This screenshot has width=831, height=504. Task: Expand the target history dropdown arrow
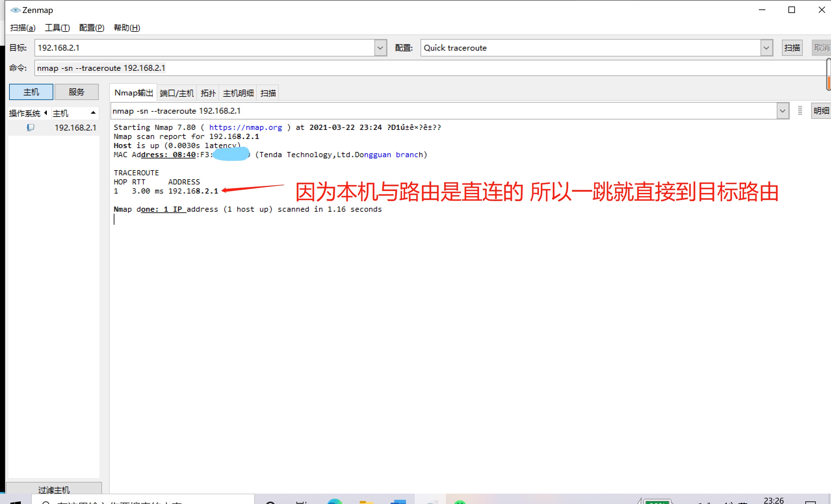[381, 48]
